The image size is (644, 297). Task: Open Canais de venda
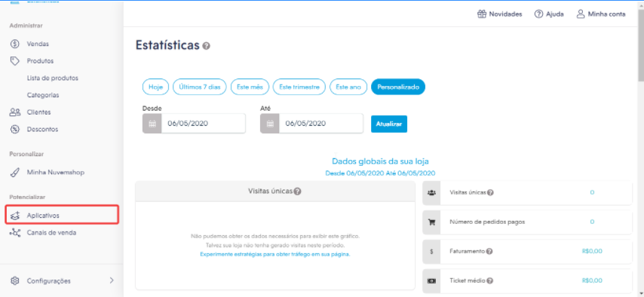click(x=51, y=232)
